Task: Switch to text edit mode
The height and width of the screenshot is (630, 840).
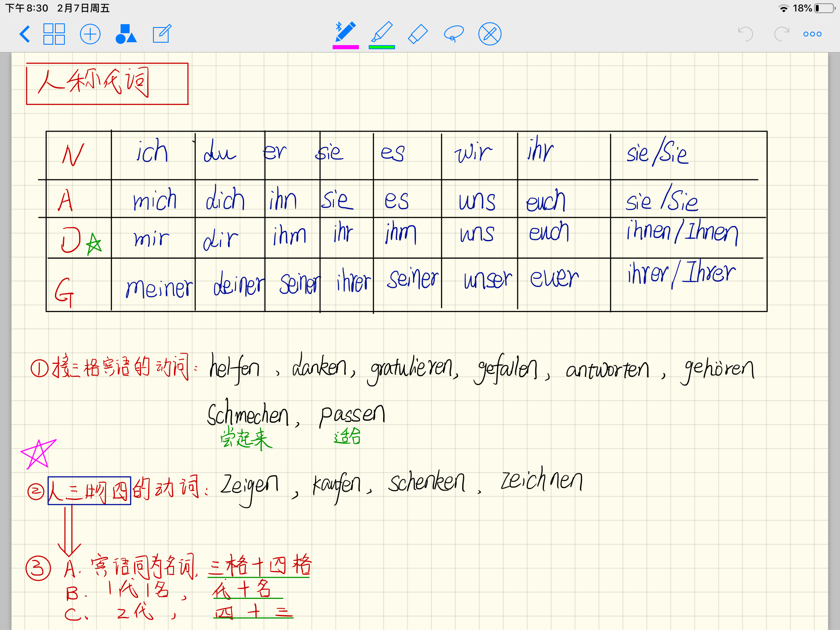Action: [162, 34]
